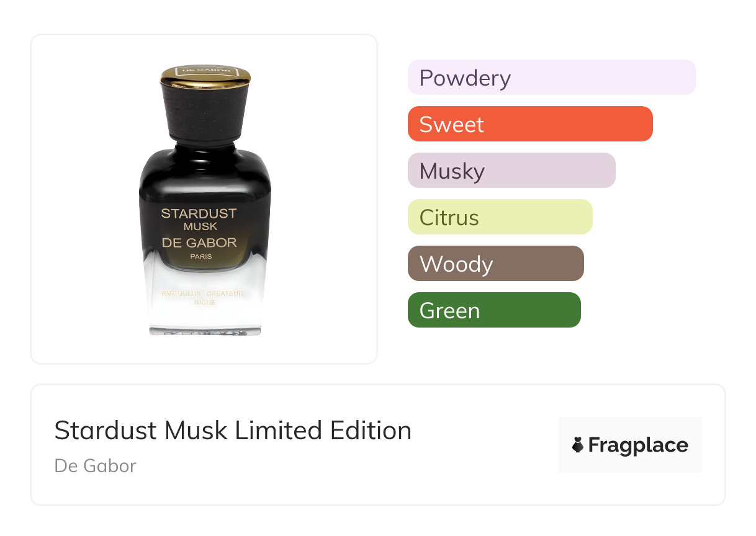
Task: Click the Stardust Musk Limited Edition title
Action: pyautogui.click(x=233, y=431)
